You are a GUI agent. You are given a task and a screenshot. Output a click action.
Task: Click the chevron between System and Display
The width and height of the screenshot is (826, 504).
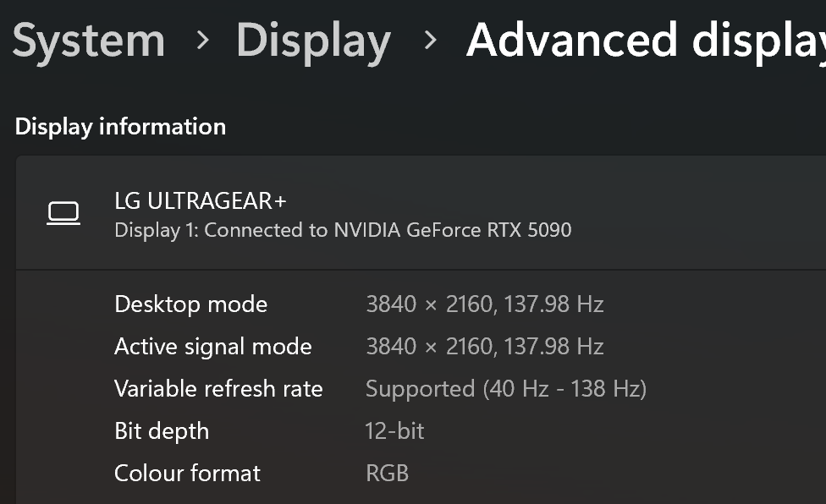(x=202, y=40)
